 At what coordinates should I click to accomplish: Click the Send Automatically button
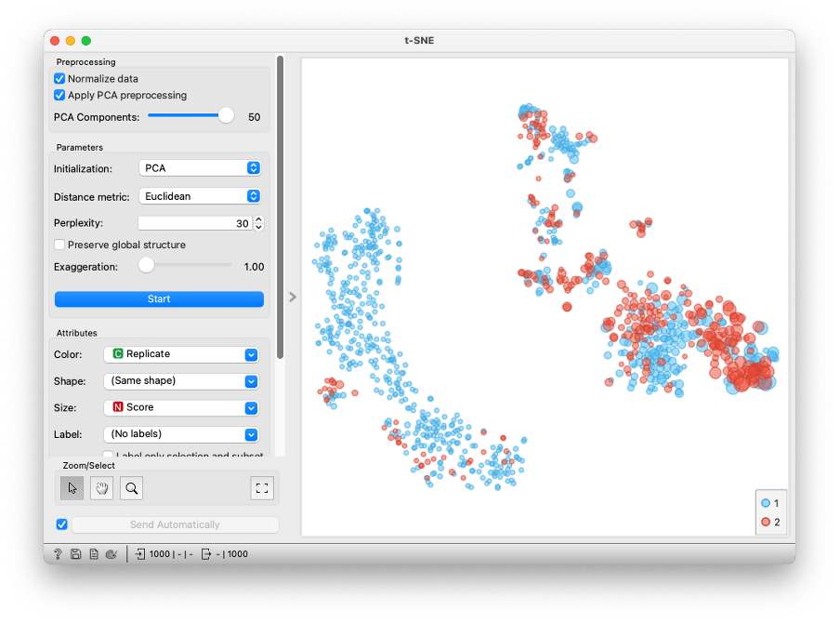(176, 524)
